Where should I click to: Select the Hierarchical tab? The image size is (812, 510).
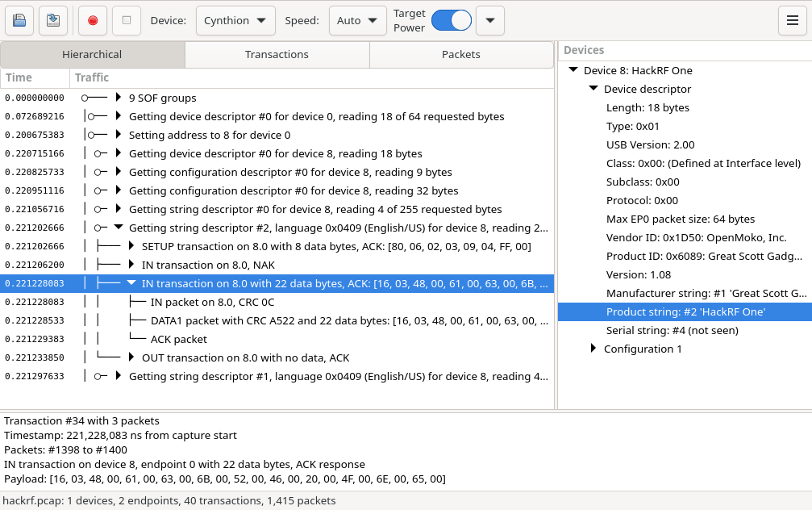point(92,54)
